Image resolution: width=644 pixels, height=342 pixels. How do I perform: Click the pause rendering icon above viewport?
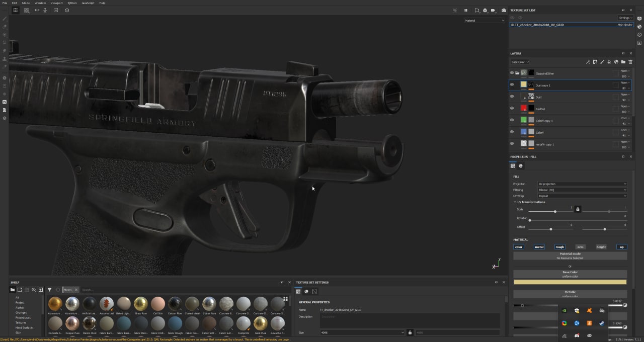pyautogui.click(x=466, y=10)
